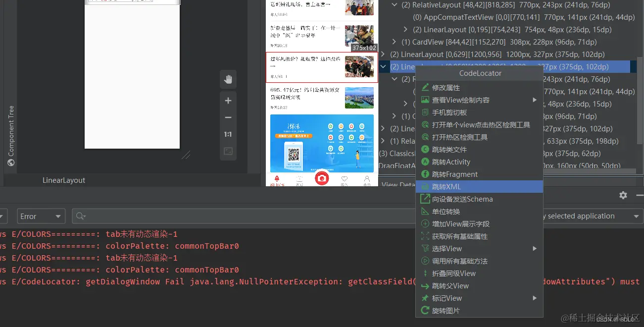The height and width of the screenshot is (327, 644).
Task: Select 单位转换 menu entry
Action: click(x=479, y=212)
